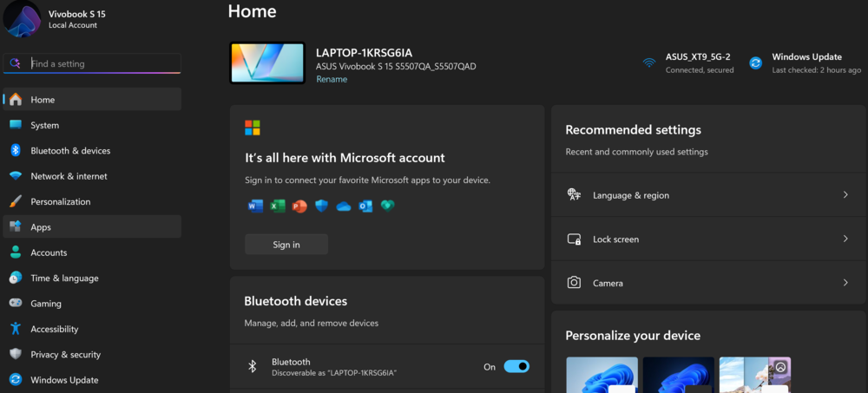Click the Lock screen icon

[x=574, y=239]
